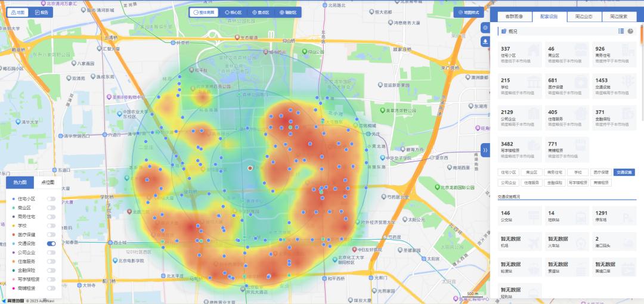Toggle the 学校 layer switch
The width and height of the screenshot is (644, 304).
tap(51, 225)
